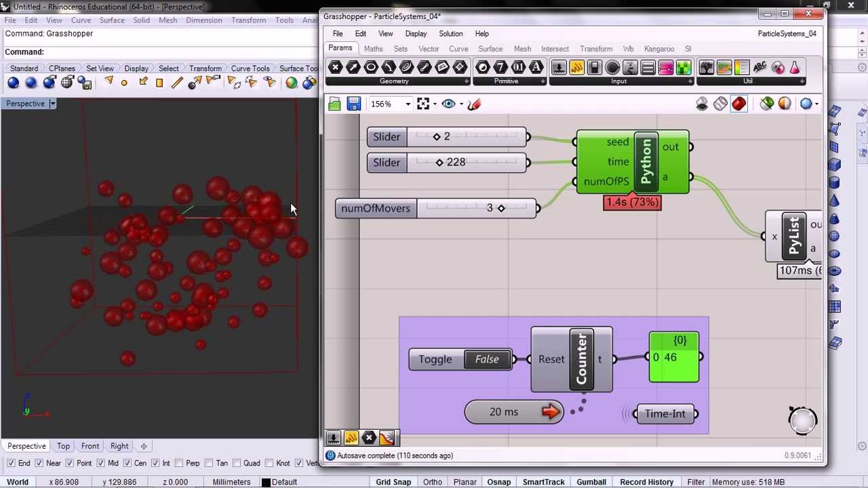Open the Grasshopper Display menu
868x488 pixels.
coord(416,34)
